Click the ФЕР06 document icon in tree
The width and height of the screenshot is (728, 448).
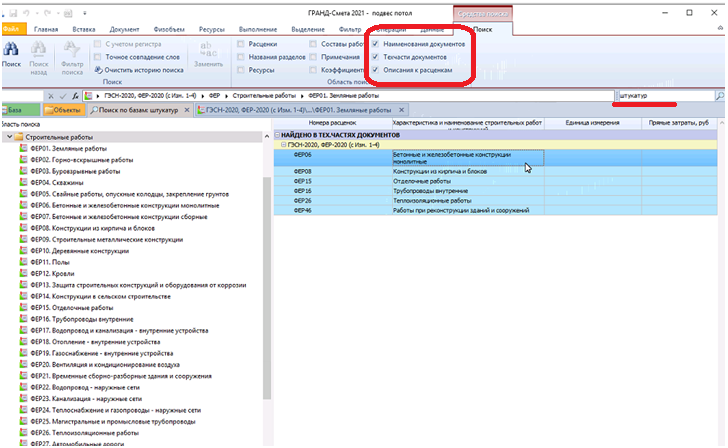click(23, 205)
